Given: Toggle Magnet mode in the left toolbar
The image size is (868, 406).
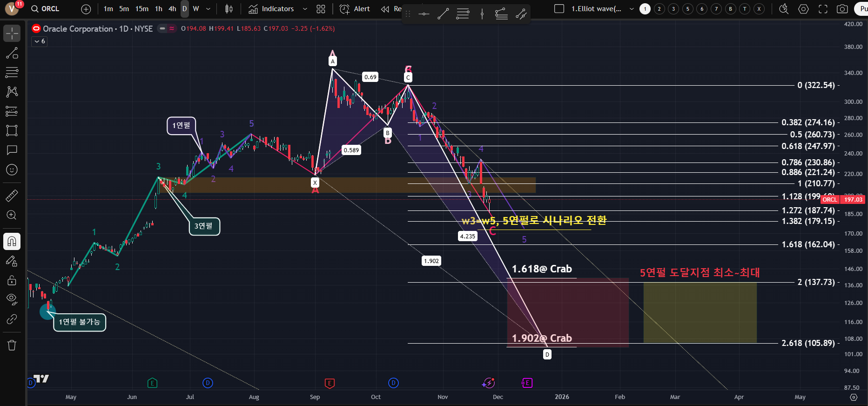Looking at the screenshot, I should click(x=12, y=241).
